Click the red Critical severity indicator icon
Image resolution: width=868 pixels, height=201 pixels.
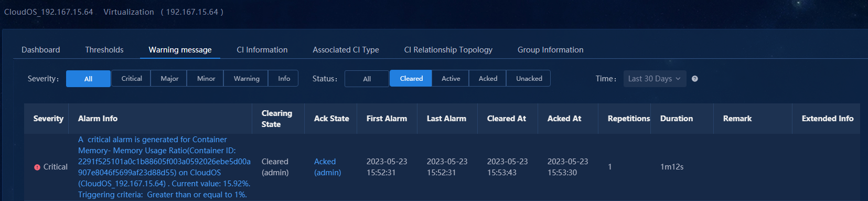(x=37, y=167)
